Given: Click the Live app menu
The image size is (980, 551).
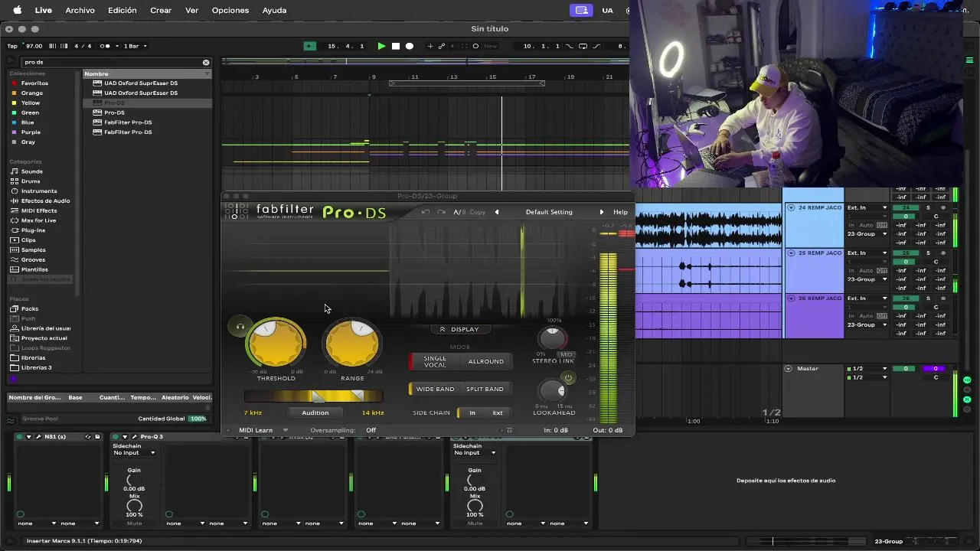Looking at the screenshot, I should click(x=44, y=10).
